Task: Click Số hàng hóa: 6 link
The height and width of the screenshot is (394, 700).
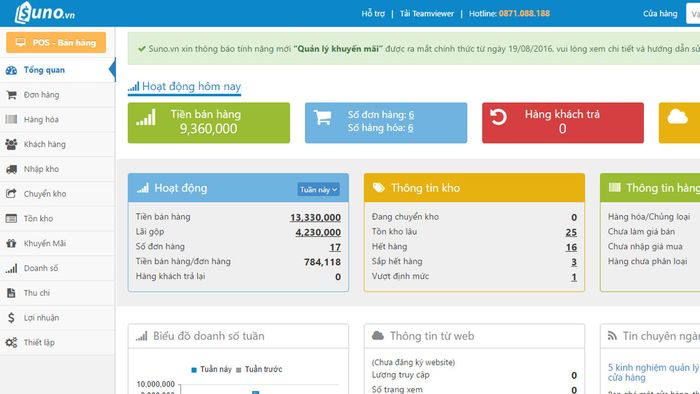Action: tap(380, 128)
